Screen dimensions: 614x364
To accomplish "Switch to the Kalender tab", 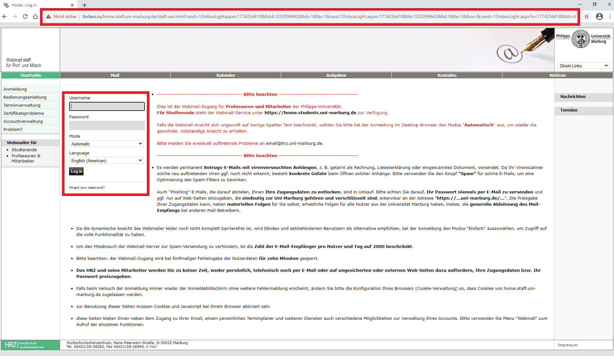I will 226,75.
